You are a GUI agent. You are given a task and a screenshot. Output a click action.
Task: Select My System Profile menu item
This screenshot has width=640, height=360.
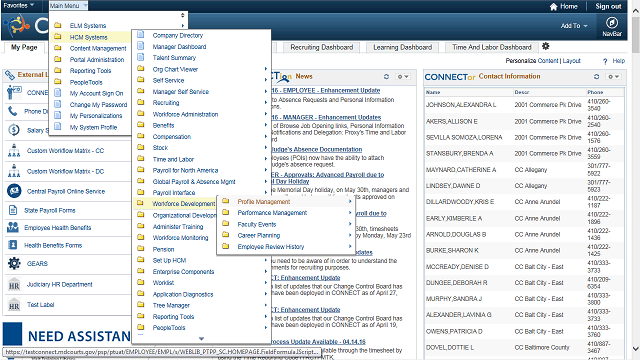(93, 127)
